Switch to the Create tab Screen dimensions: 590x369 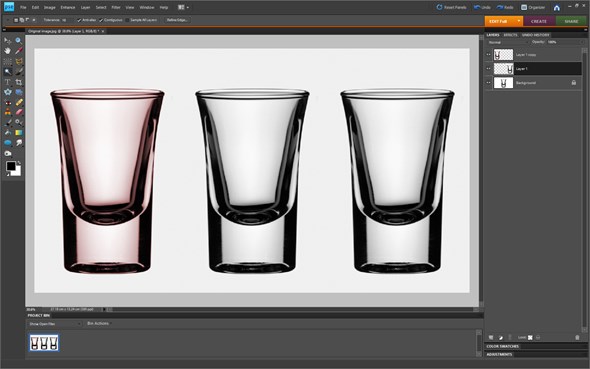[539, 21]
